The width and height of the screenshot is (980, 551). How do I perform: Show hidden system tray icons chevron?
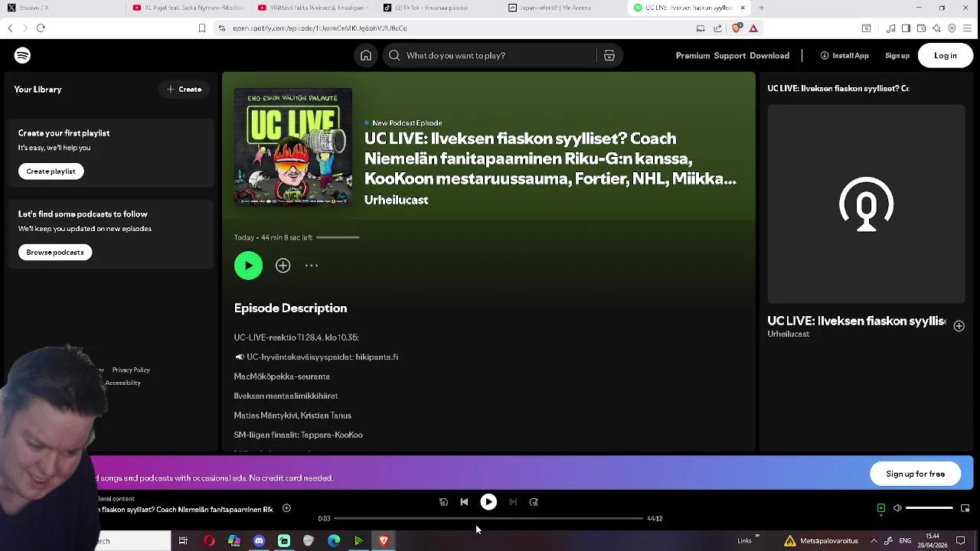click(874, 541)
